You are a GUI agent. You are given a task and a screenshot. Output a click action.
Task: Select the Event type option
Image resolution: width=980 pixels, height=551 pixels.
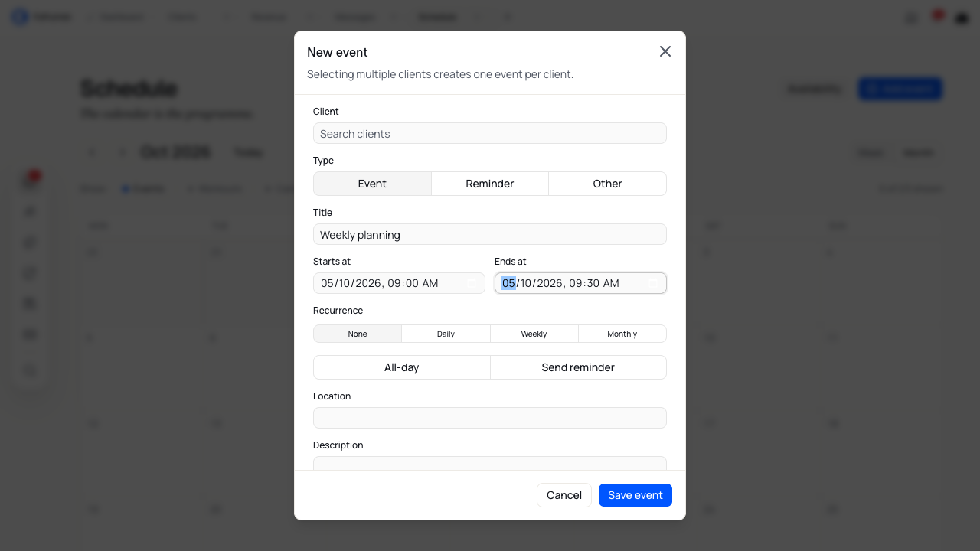372,184
